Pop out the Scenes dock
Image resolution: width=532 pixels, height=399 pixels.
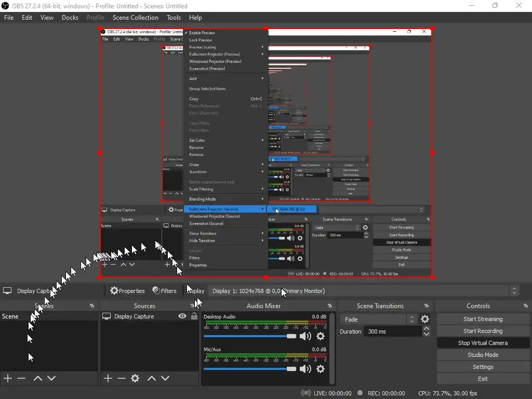pos(91,305)
